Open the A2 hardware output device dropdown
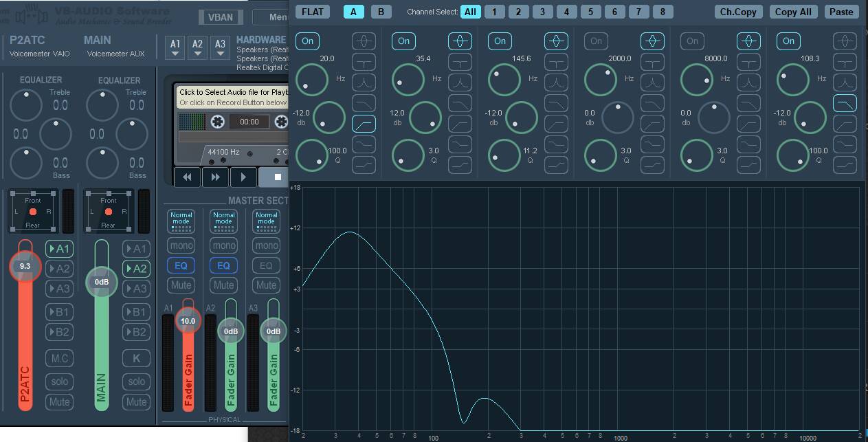Viewport: 868px width, 442px height. pyautogui.click(x=198, y=48)
